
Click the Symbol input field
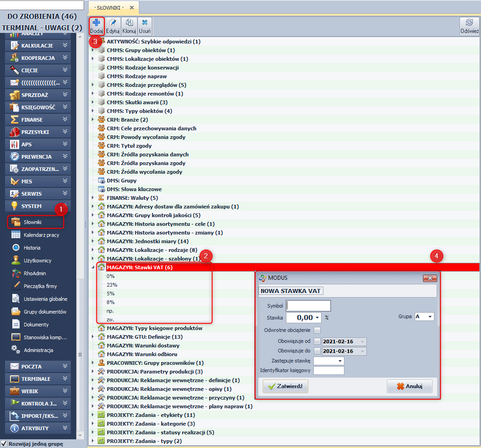tap(308, 306)
